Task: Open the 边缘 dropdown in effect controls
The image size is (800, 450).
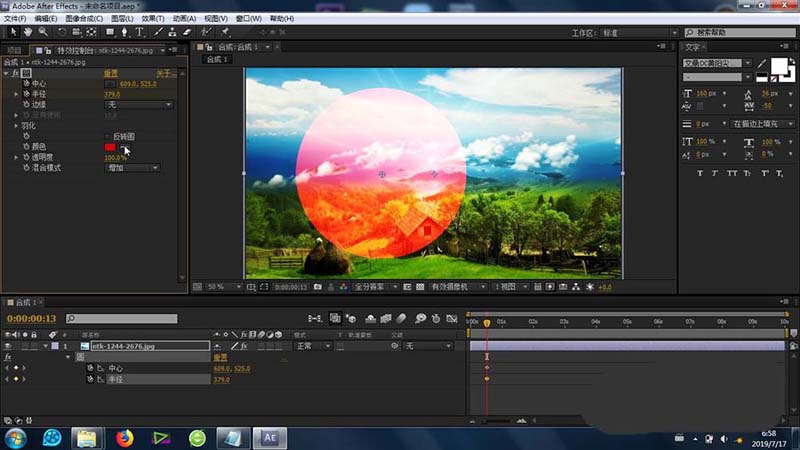Action: click(x=138, y=104)
